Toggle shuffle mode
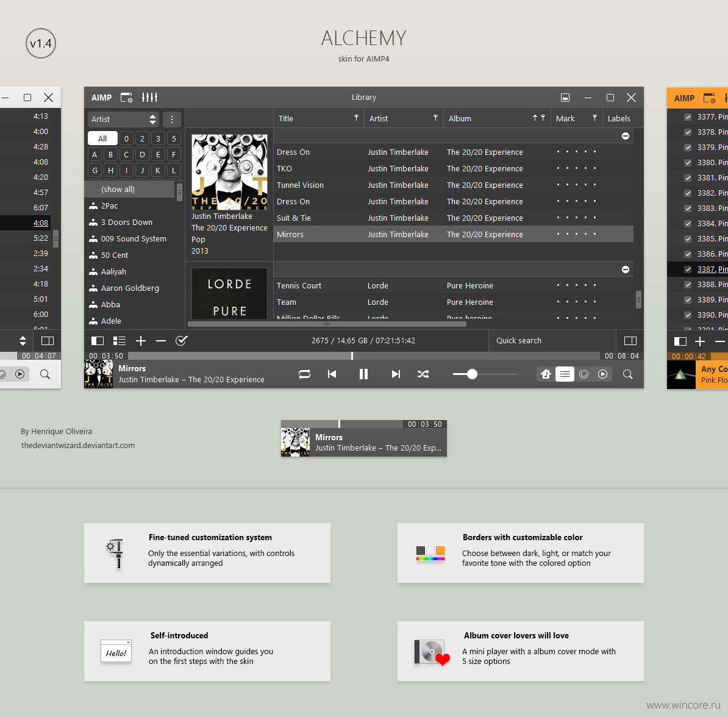Viewport: 728px width, 717px height. click(423, 374)
